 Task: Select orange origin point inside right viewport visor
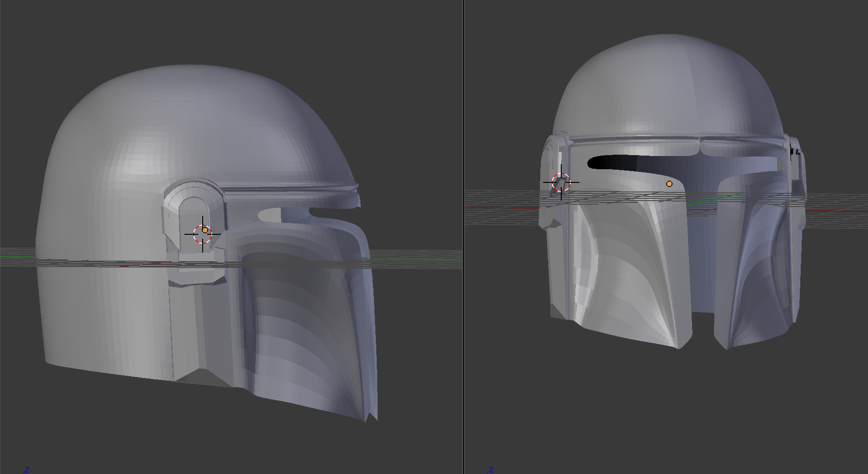click(669, 184)
